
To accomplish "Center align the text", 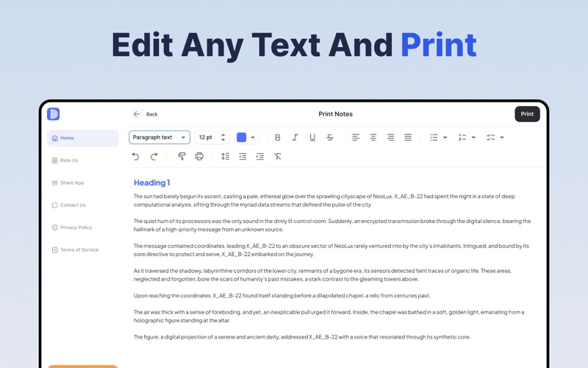I will pos(373,138).
